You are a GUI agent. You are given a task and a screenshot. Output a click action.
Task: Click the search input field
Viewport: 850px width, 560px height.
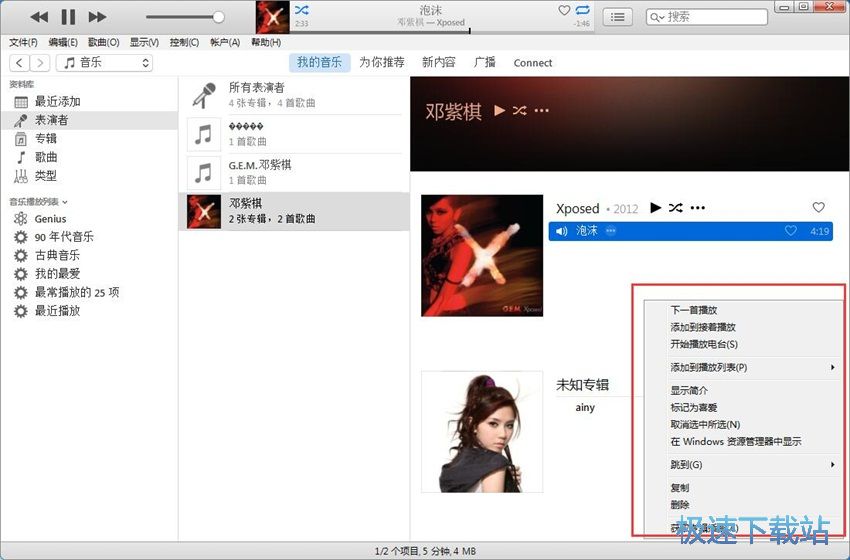707,17
